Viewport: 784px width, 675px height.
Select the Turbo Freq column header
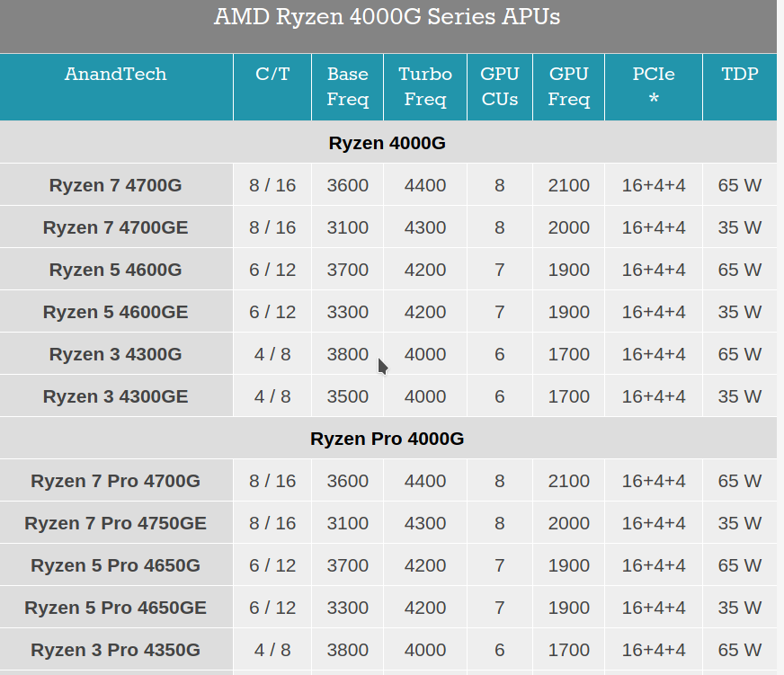pos(425,86)
